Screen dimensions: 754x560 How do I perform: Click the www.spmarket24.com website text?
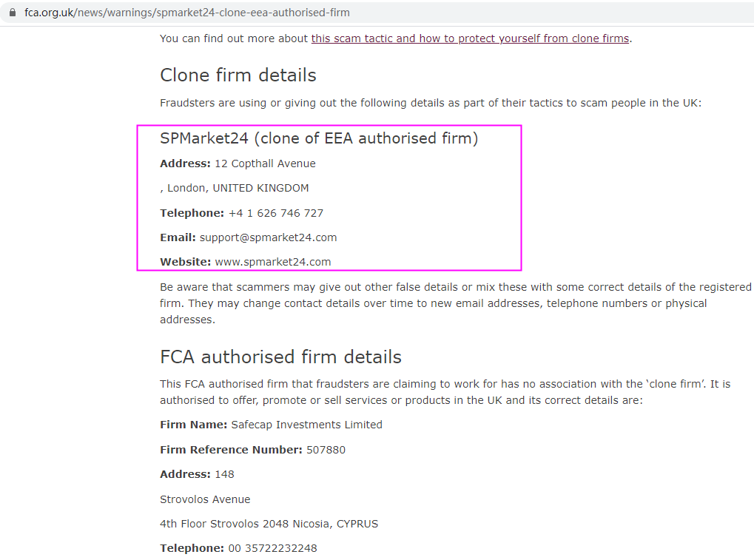(x=273, y=262)
